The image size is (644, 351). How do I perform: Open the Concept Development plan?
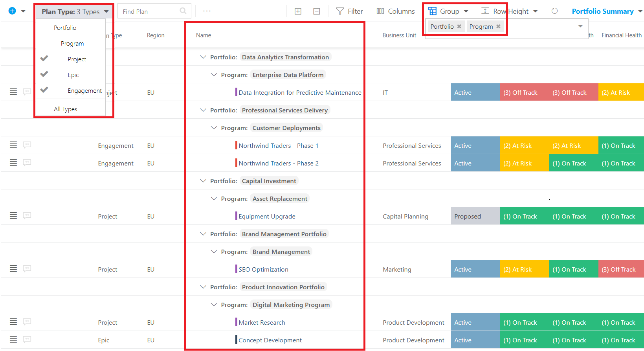[270, 340]
